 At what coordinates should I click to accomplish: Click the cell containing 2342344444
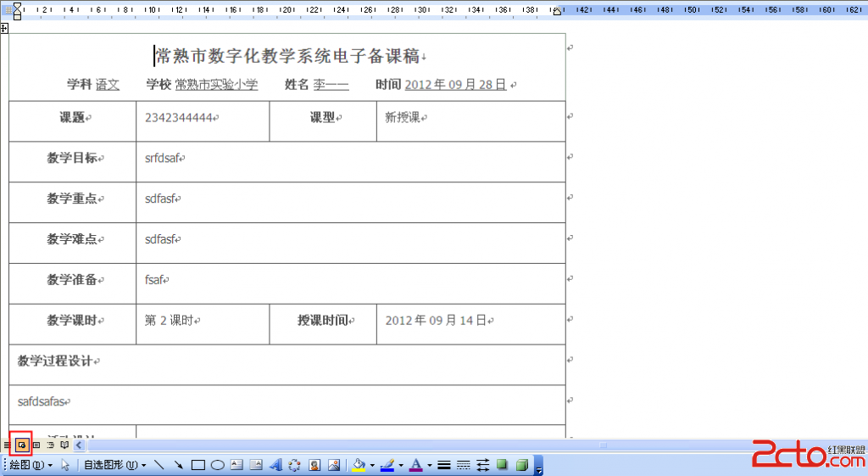203,120
